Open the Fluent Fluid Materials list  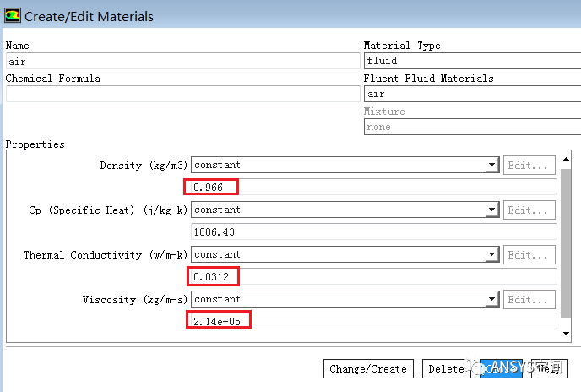pyautogui.click(x=472, y=94)
